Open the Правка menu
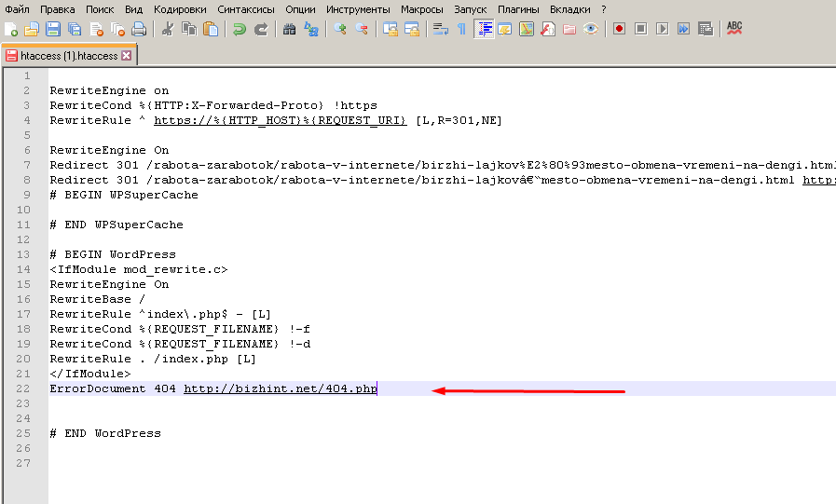Viewport: 836px width, 504px height. pos(58,9)
